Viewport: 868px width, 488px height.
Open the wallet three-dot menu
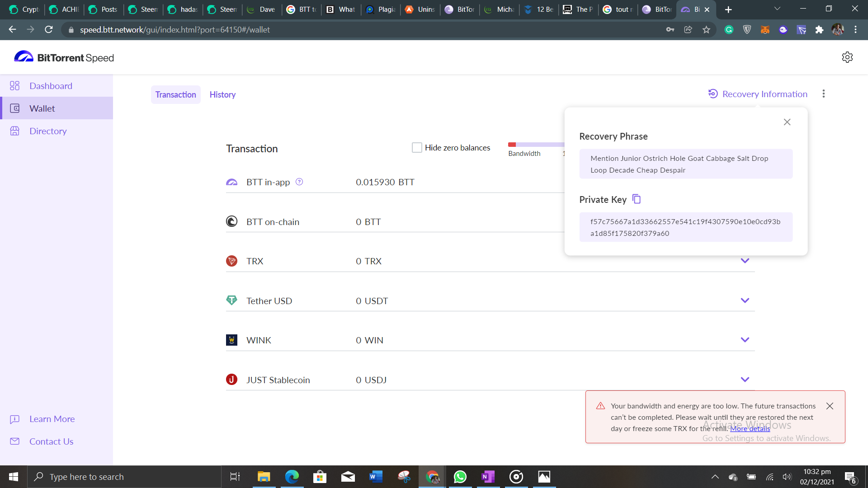[823, 94]
